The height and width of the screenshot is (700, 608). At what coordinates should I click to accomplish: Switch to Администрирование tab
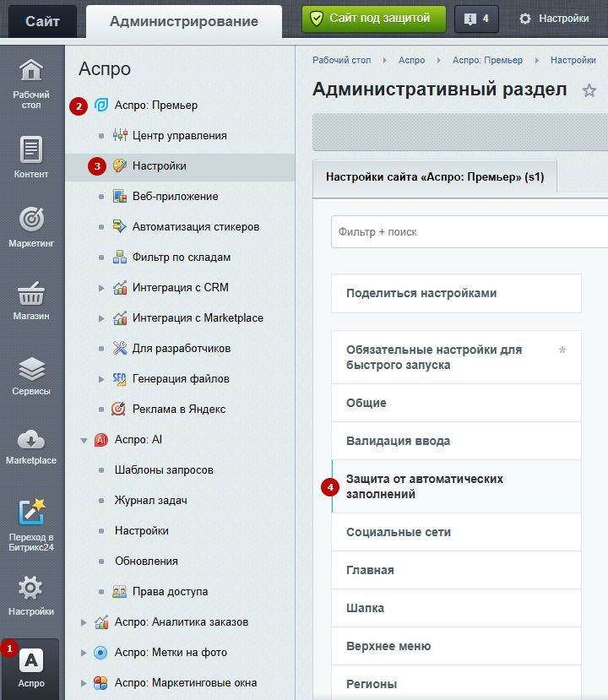tap(184, 21)
